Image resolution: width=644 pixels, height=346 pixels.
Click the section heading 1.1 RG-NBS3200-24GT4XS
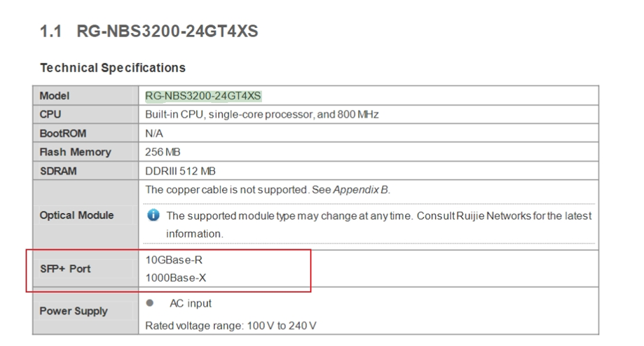pos(149,32)
